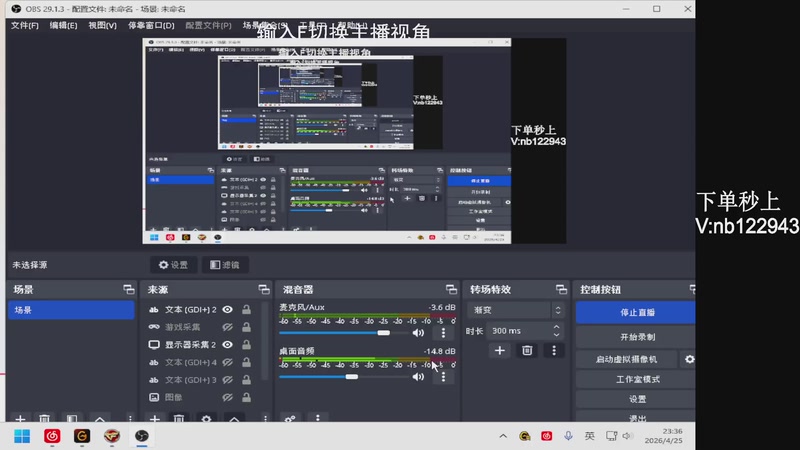Mute the 麦克风/Aux speaker icon
Image resolution: width=800 pixels, height=450 pixels.
[418, 333]
